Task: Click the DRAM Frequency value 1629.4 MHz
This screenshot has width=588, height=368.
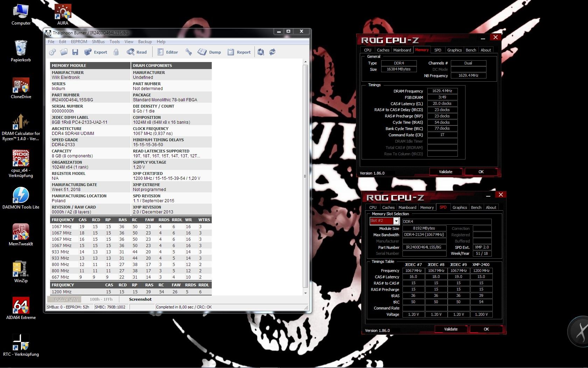Action: pos(442,91)
